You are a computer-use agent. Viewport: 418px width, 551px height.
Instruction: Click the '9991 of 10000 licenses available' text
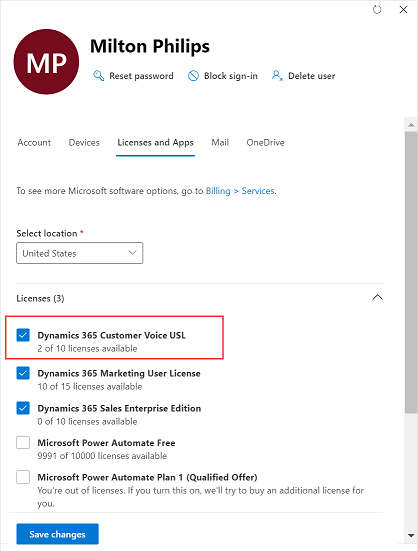point(102,456)
